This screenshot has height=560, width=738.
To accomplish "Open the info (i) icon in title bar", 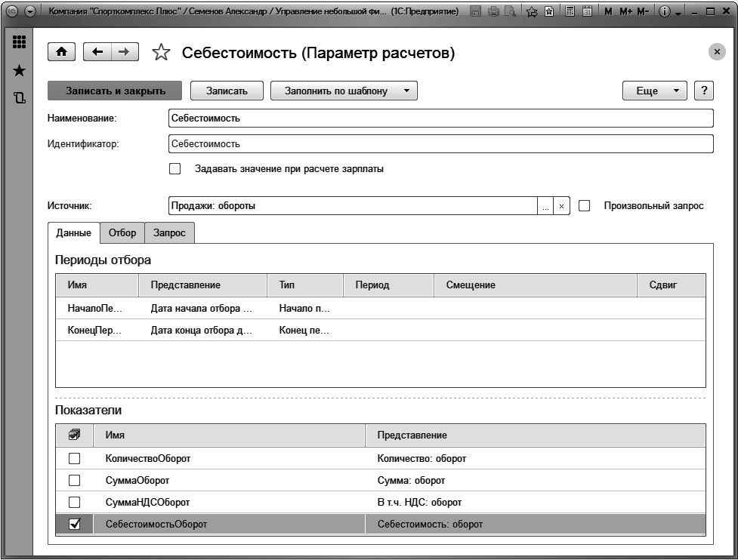I will pos(664,11).
